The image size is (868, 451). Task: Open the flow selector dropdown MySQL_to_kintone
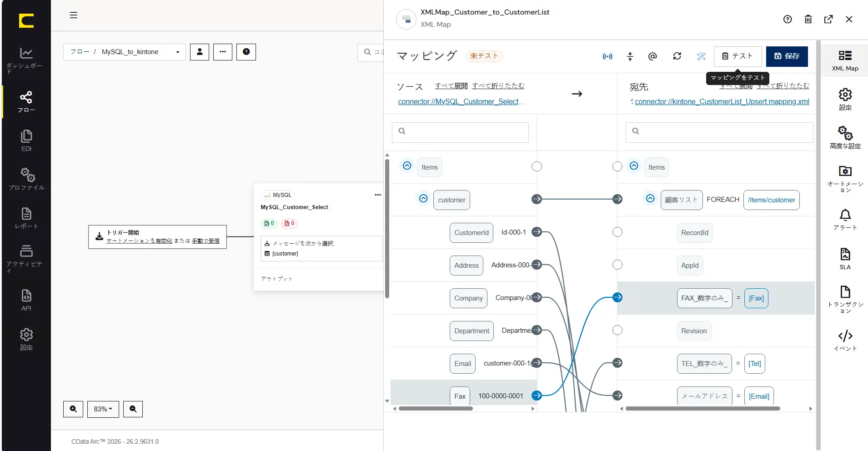pos(125,52)
